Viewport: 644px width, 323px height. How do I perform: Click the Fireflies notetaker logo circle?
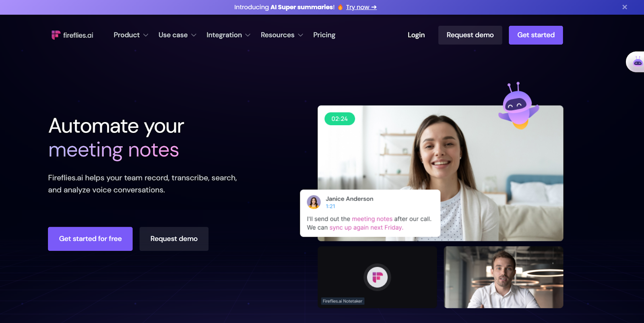coord(377,277)
